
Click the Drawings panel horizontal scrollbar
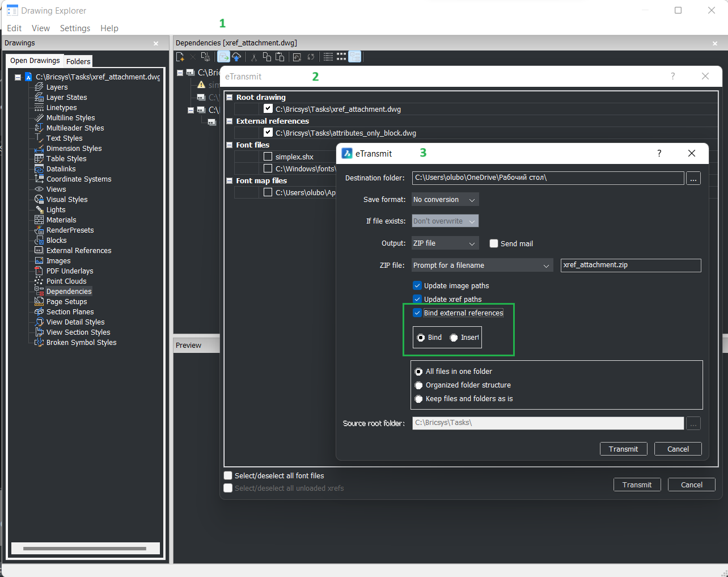tap(85, 549)
